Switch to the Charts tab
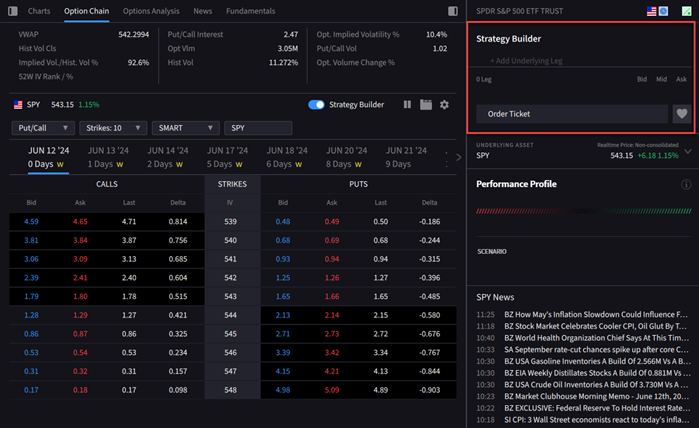This screenshot has height=428, width=699. (x=39, y=11)
